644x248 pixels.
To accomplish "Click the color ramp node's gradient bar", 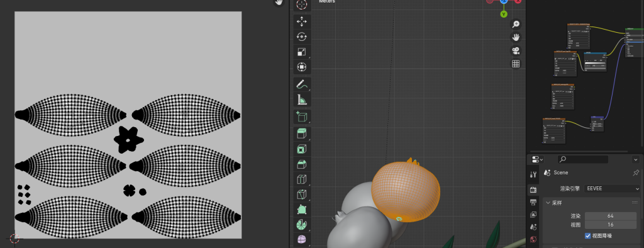I will point(595,63).
